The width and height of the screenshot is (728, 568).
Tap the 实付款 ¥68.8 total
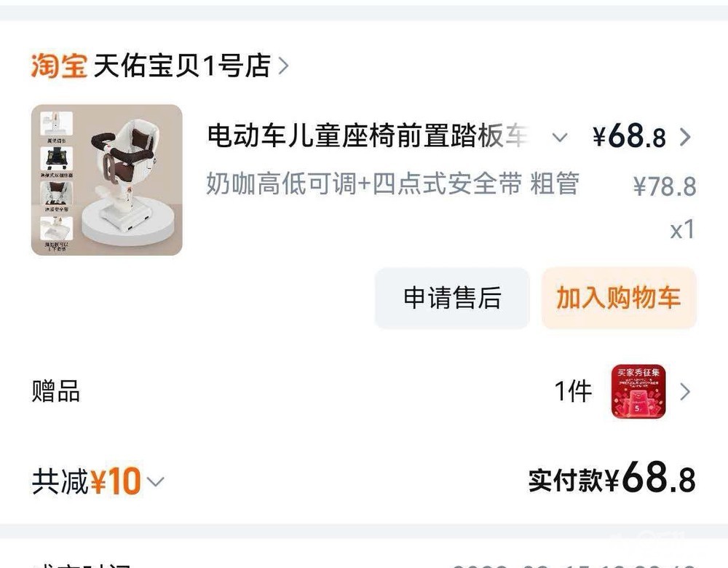point(612,478)
